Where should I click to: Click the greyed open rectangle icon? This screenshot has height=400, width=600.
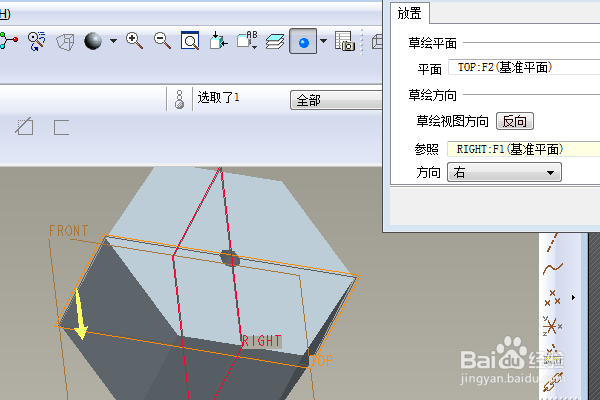pyautogui.click(x=61, y=127)
